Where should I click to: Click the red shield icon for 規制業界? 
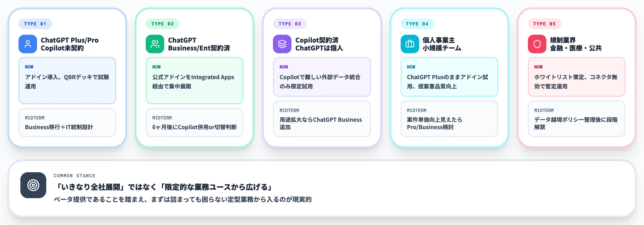point(537,44)
